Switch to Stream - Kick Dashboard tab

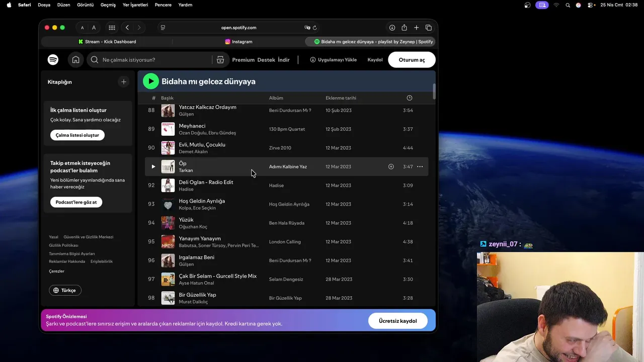tap(107, 42)
